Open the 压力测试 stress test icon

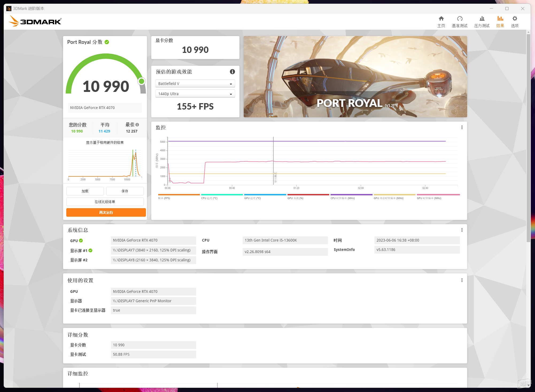[x=482, y=22]
